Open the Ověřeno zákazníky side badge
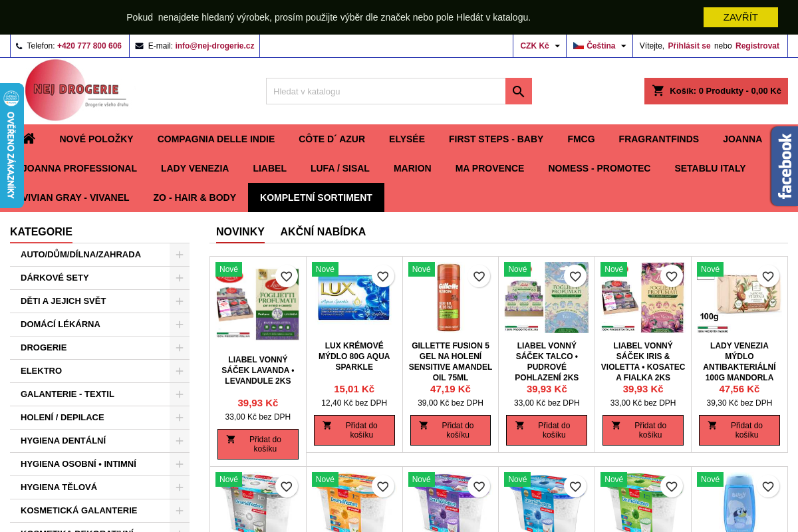798x532 pixels. (x=11, y=146)
